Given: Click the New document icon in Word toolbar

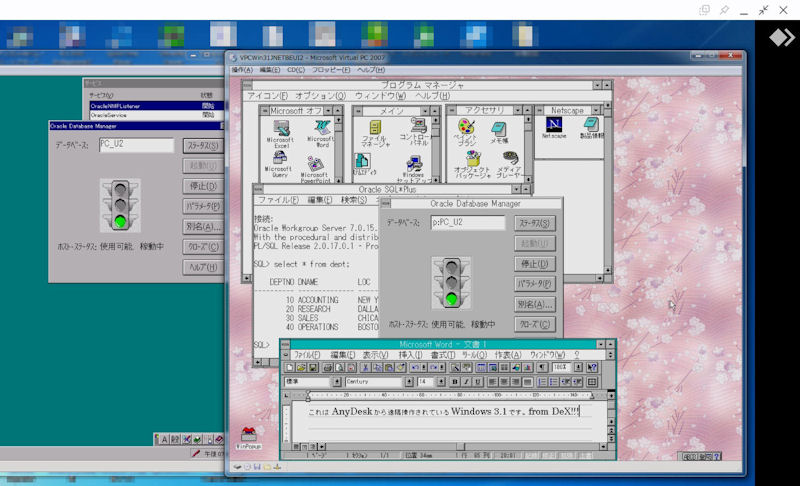Looking at the screenshot, I should point(290,367).
